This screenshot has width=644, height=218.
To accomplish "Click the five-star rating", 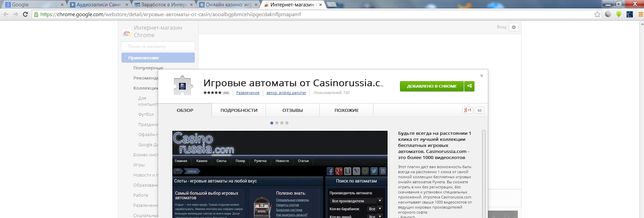I will click(212, 93).
